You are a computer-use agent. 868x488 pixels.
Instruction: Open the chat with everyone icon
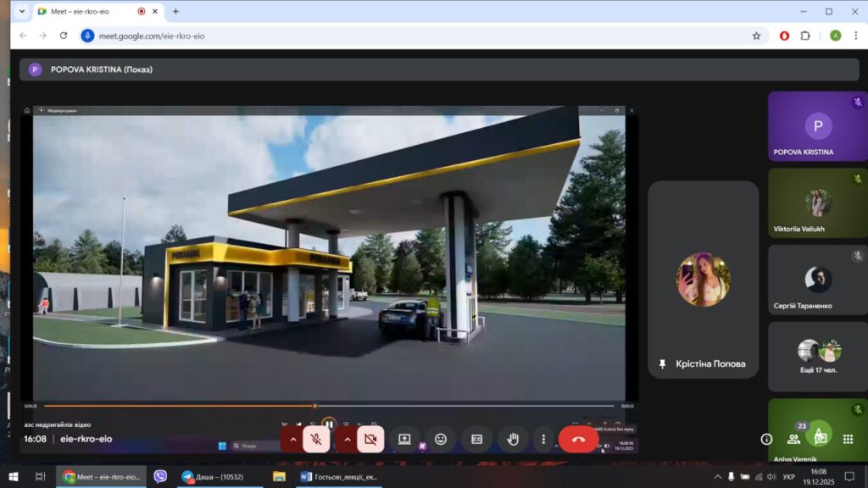pyautogui.click(x=820, y=439)
